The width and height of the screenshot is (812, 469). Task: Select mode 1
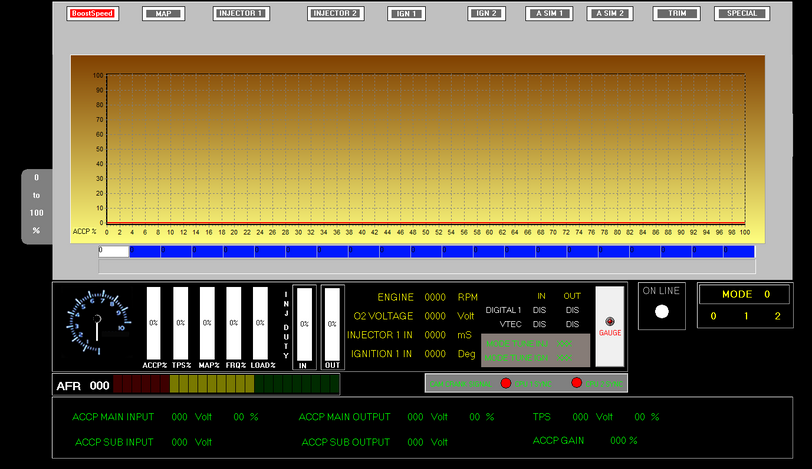[x=746, y=316]
